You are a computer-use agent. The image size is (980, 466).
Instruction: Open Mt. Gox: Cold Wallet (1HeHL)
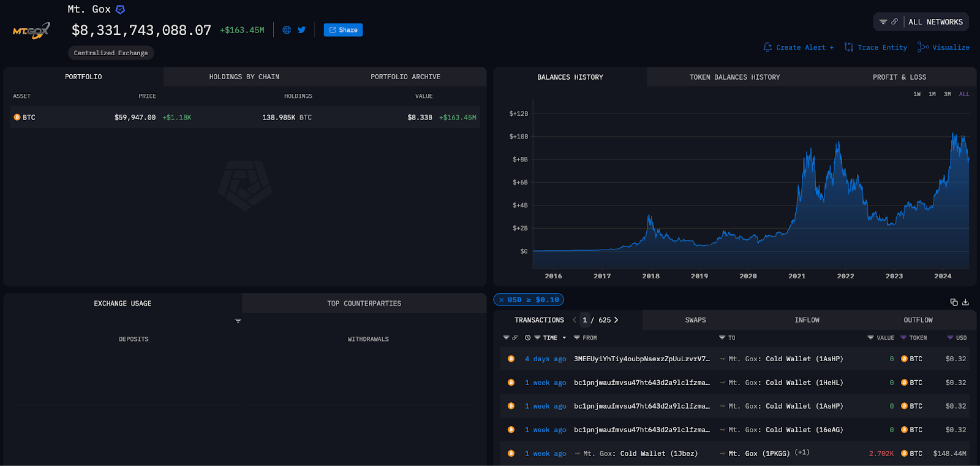[x=786, y=383]
